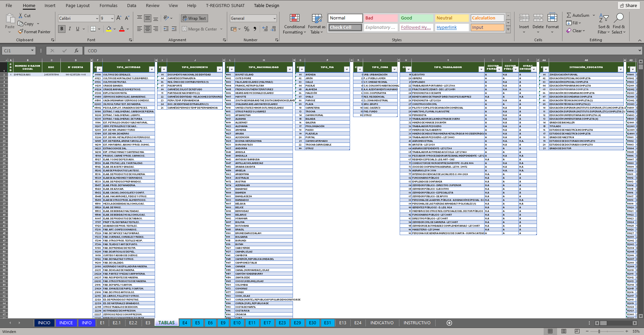Activate the Format Painter brush

point(20,32)
